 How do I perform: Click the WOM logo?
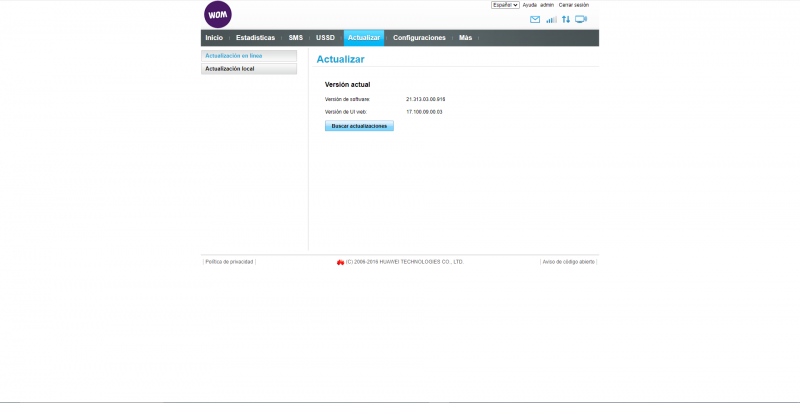click(217, 15)
